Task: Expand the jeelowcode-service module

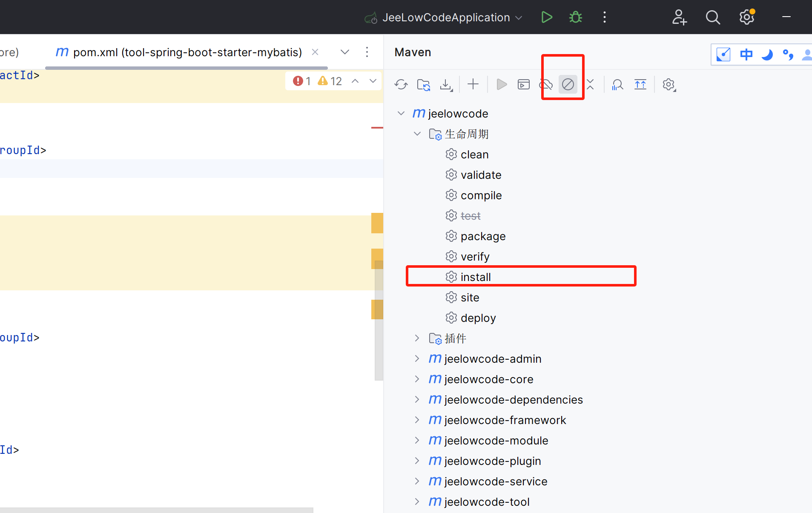Action: [x=417, y=481]
